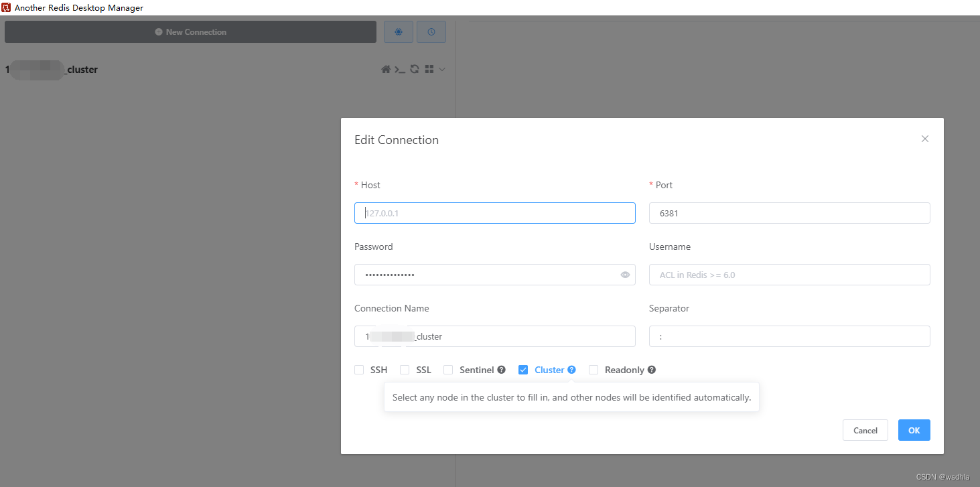Click the Another Redis Desktop Manager app icon
980x487 pixels.
(x=6, y=7)
